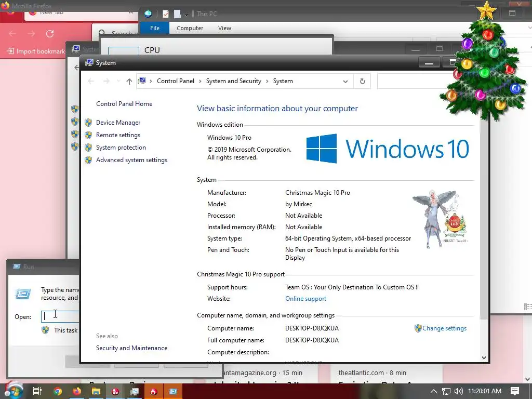
Task: Open Task View from the taskbar
Action: pos(37,391)
